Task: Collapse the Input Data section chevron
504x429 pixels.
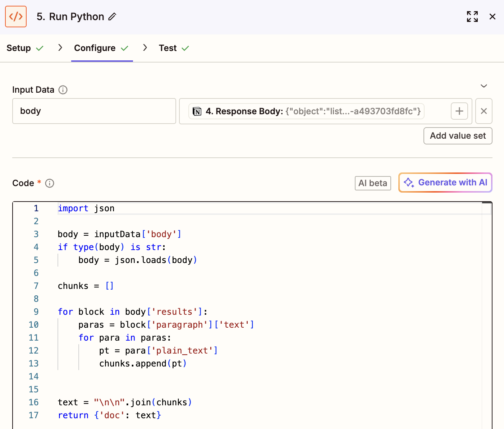Action: click(484, 86)
